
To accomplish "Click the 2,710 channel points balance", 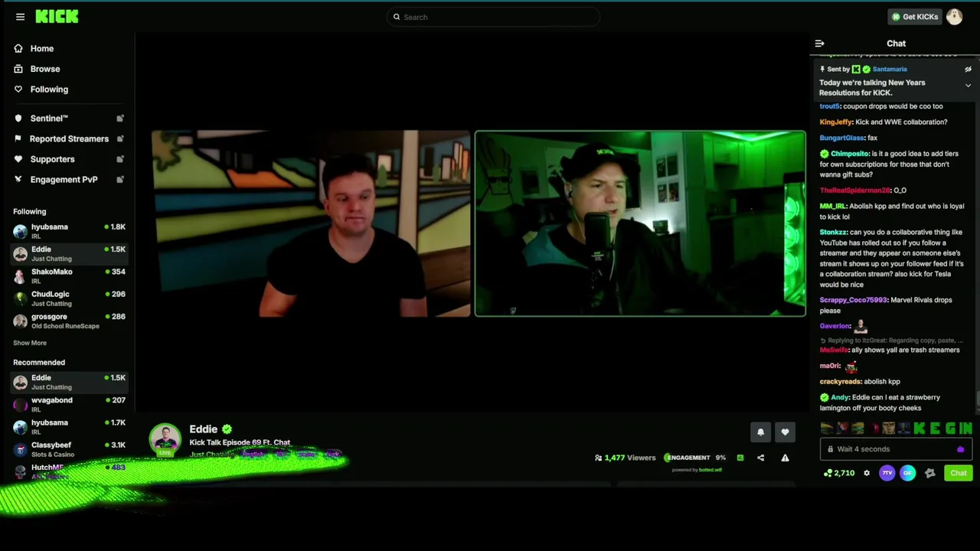I will coord(838,473).
